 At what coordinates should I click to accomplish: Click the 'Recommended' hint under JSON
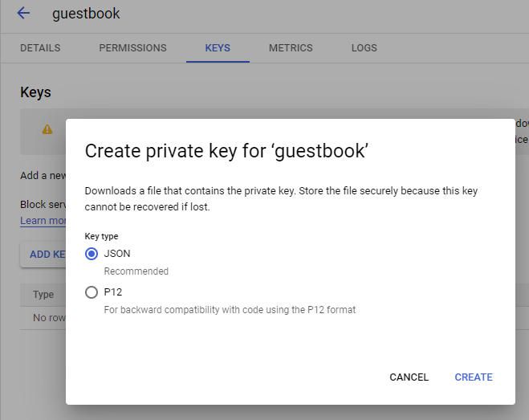[x=136, y=271]
